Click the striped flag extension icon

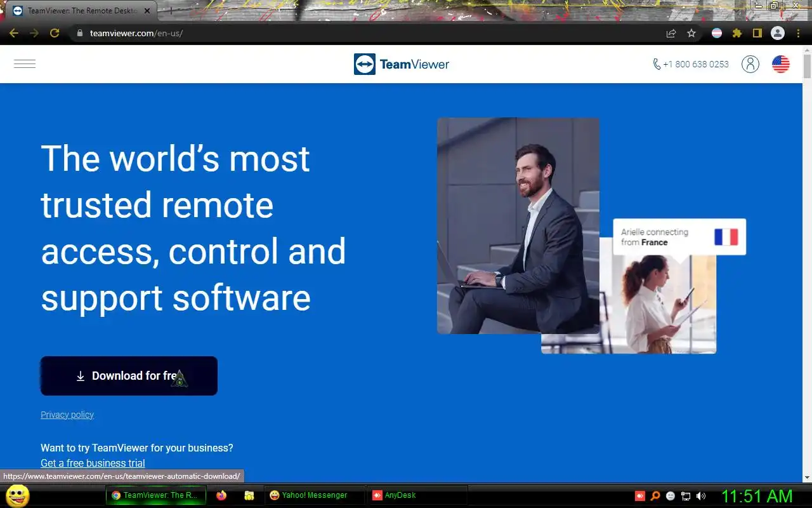(717, 33)
